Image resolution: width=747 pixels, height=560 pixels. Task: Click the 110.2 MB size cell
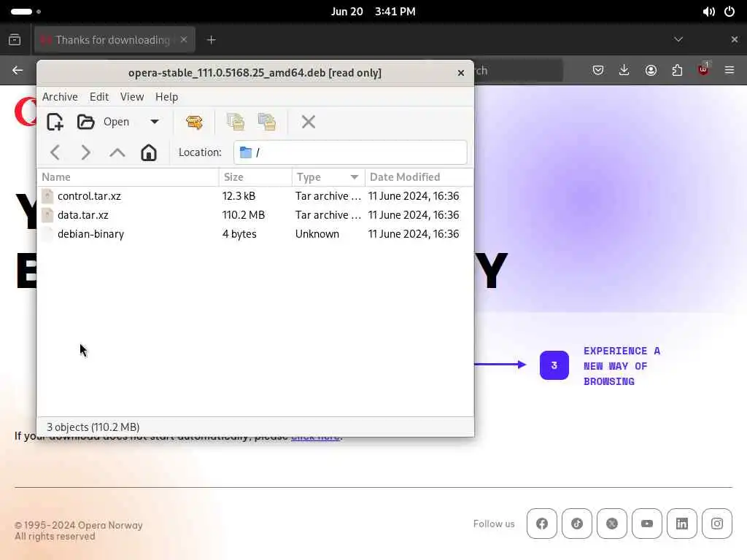tap(244, 215)
